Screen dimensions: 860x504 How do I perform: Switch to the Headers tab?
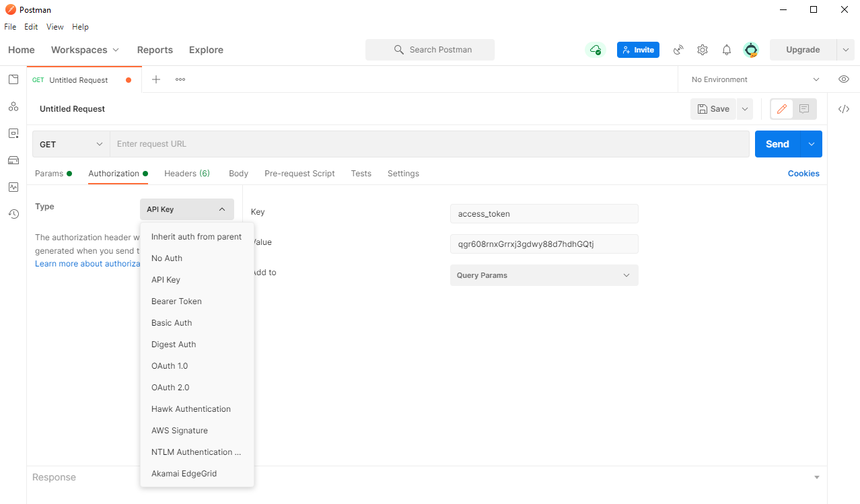(186, 173)
